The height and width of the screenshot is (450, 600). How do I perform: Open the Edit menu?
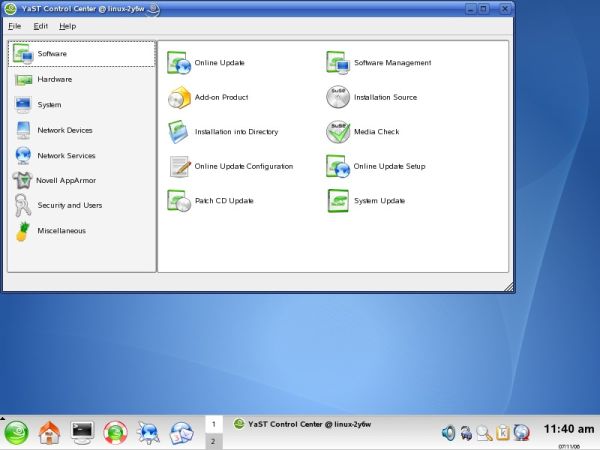click(41, 26)
